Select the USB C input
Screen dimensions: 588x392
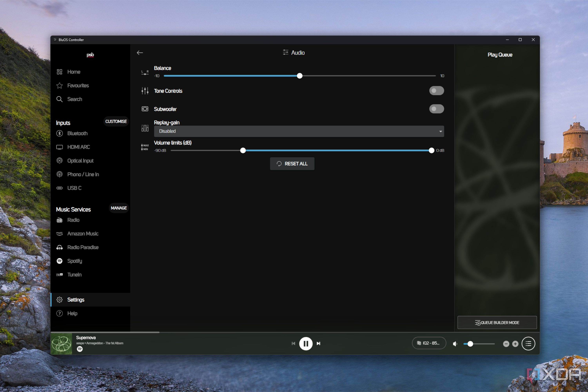coord(90,188)
